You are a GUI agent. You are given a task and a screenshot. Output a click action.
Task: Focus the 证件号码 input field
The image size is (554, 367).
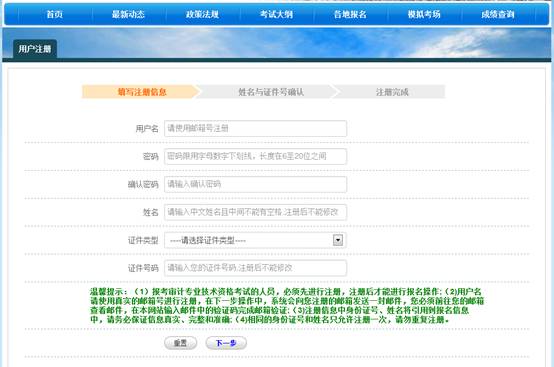pos(255,268)
